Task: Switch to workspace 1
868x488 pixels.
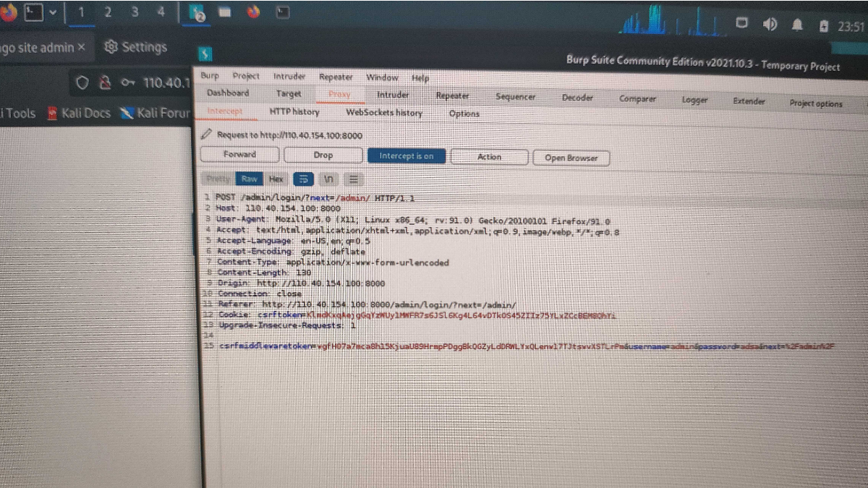Action: (81, 12)
